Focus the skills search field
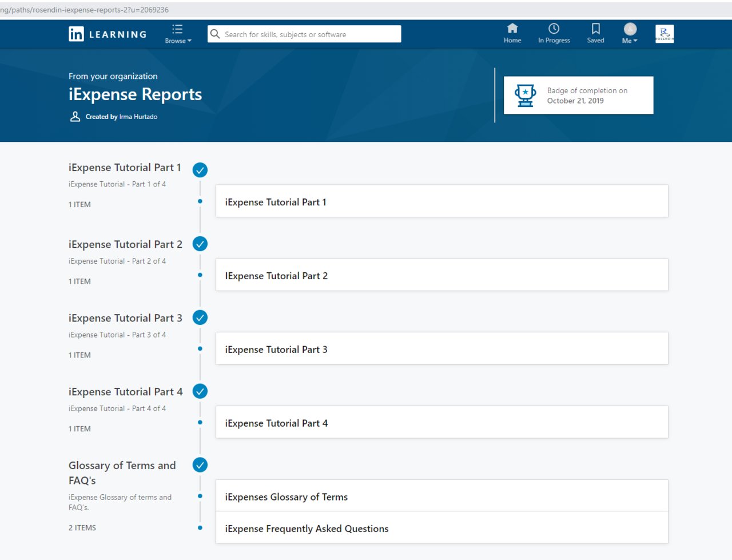Viewport: 732px width, 560px height. coord(304,34)
